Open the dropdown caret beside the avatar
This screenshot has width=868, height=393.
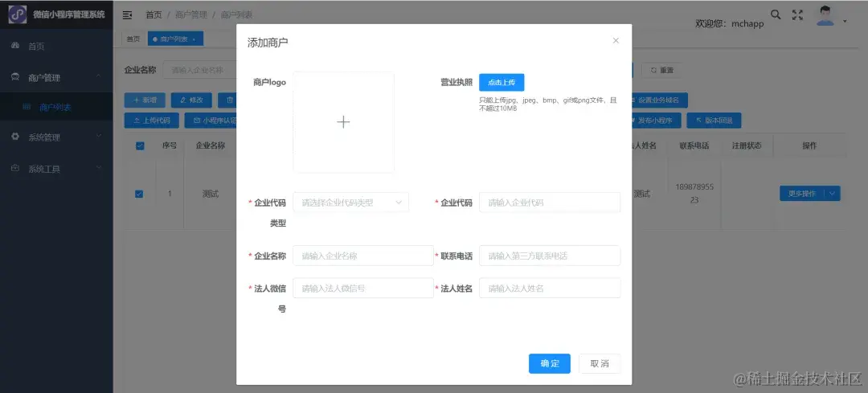(x=845, y=22)
